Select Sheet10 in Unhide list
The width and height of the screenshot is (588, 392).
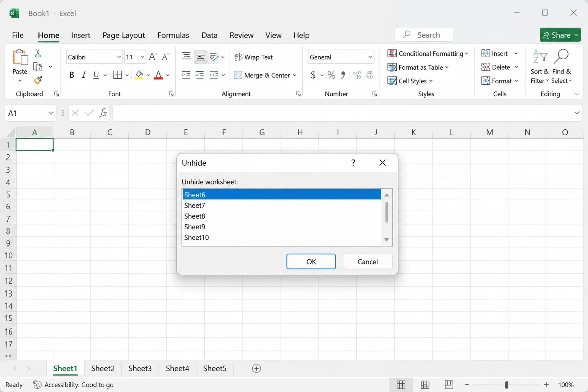[282, 238]
